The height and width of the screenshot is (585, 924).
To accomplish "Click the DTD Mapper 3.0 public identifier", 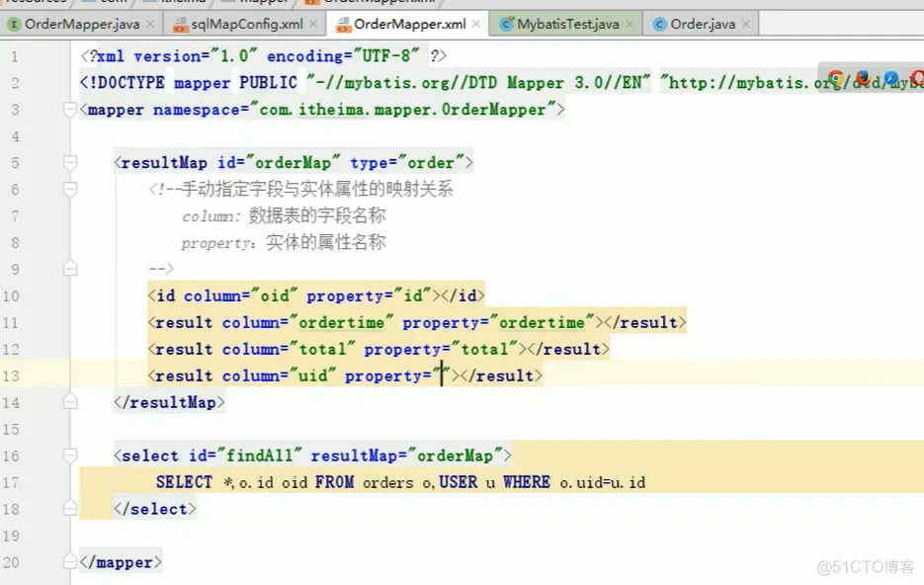I will [x=478, y=82].
